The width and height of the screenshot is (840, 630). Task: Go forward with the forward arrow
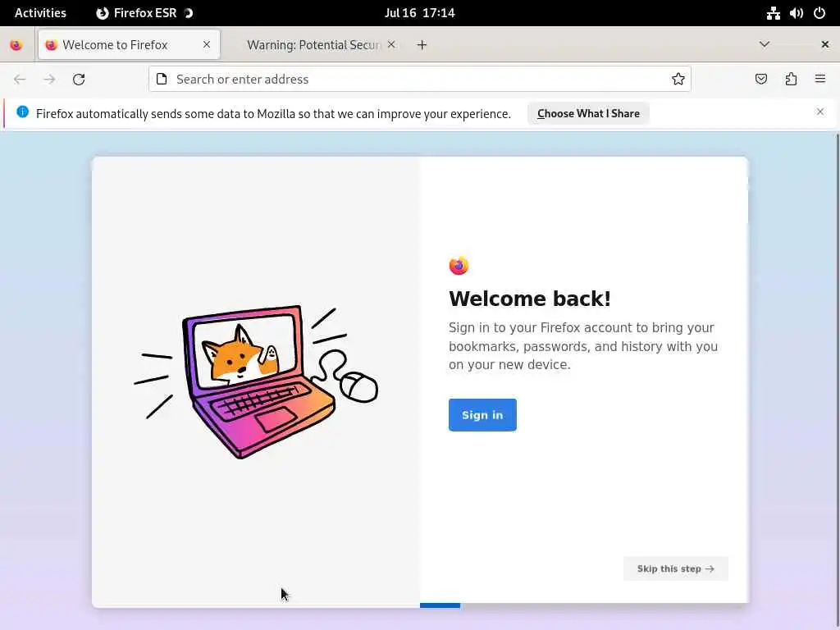[49, 80]
